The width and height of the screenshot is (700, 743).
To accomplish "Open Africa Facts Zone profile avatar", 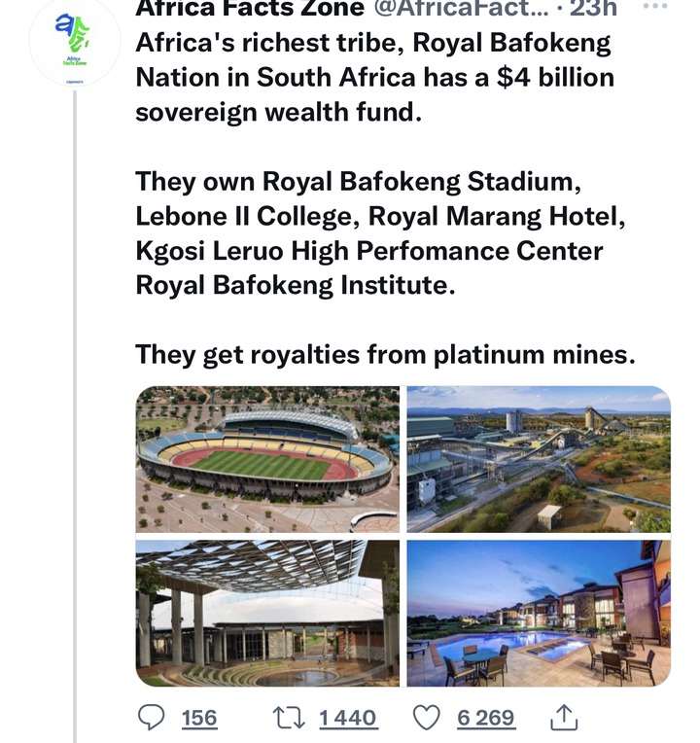I will click(74, 43).
